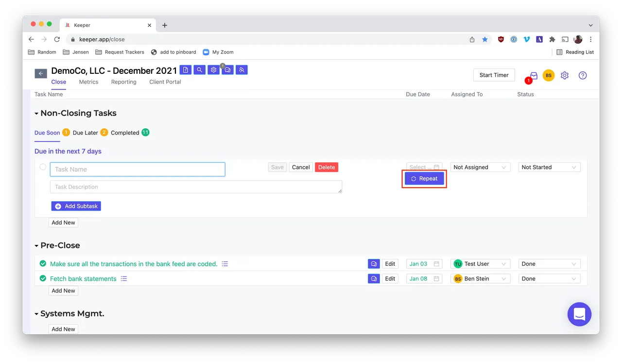Click the Start Timer button
Image resolution: width=622 pixels, height=364 pixels.
tap(494, 75)
